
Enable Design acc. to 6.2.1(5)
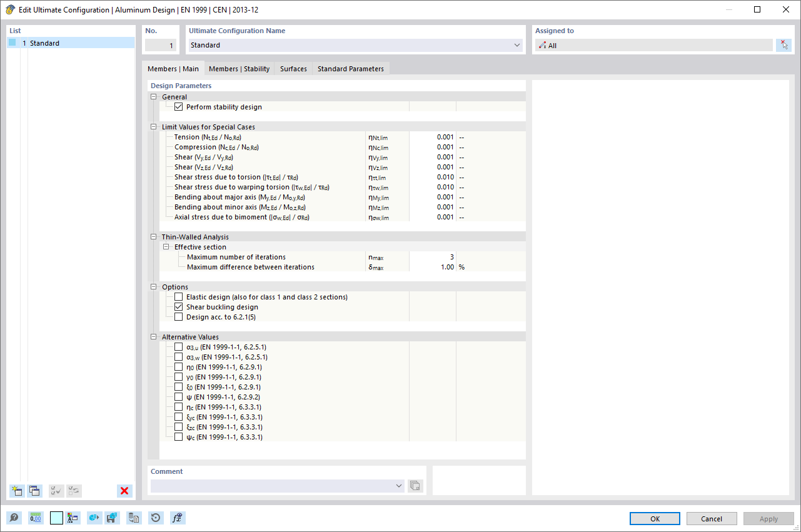(x=179, y=316)
